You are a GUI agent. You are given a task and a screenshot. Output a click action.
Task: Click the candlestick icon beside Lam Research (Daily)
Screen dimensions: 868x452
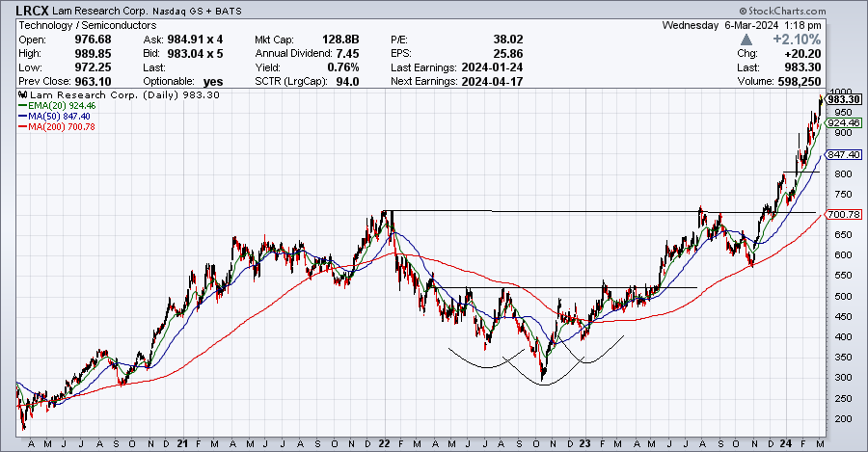tap(23, 95)
